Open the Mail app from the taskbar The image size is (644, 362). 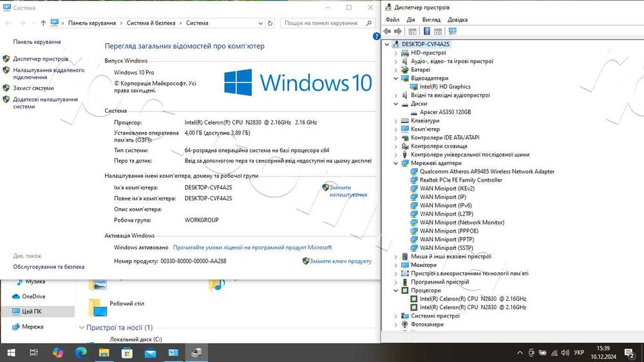tap(150, 352)
